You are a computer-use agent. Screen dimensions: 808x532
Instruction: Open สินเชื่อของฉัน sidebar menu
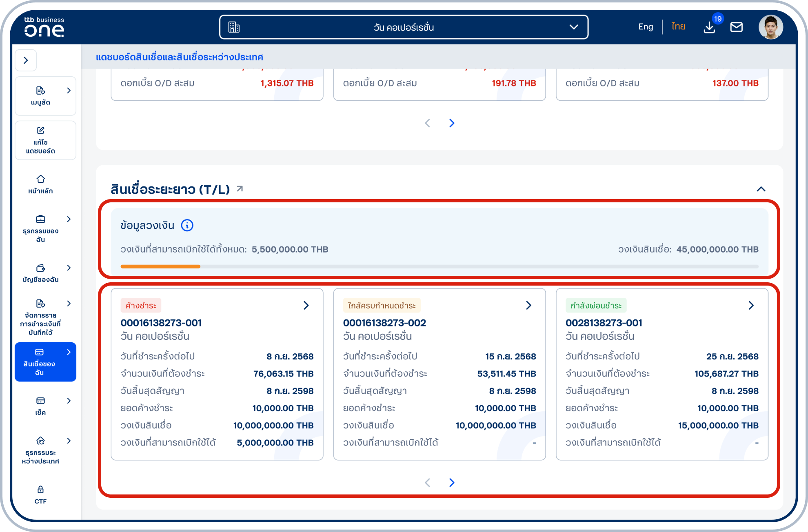click(45, 362)
